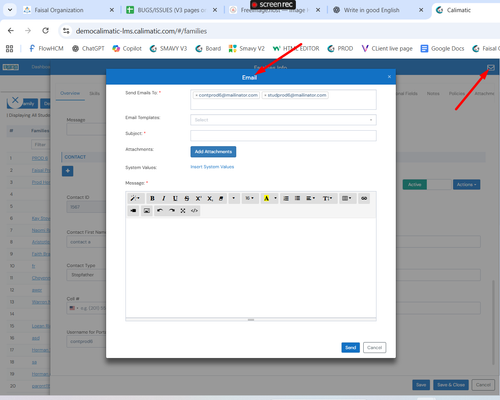The image size is (500, 400).
Task: Switch to BUGS/ISSUES browser tab
Action: [172, 10]
